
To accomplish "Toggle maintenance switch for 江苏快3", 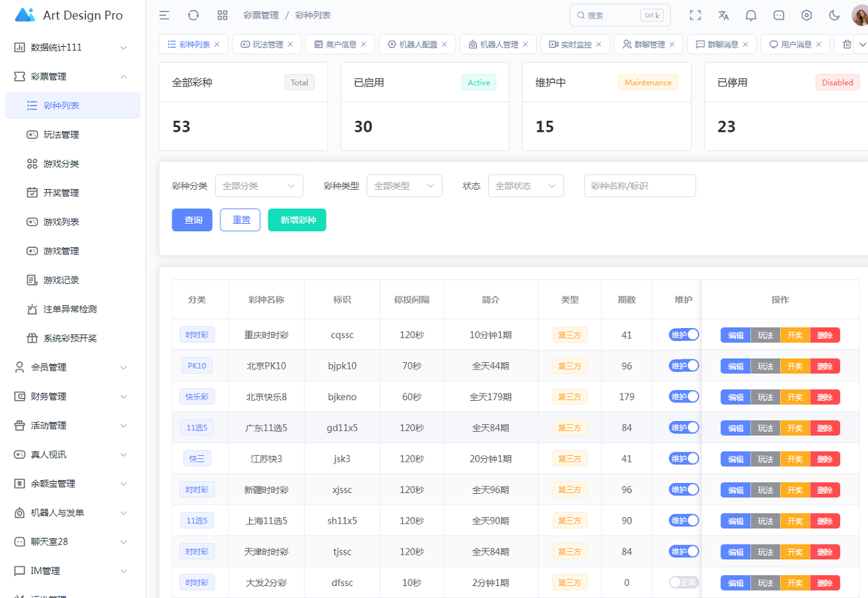I will pyautogui.click(x=684, y=458).
